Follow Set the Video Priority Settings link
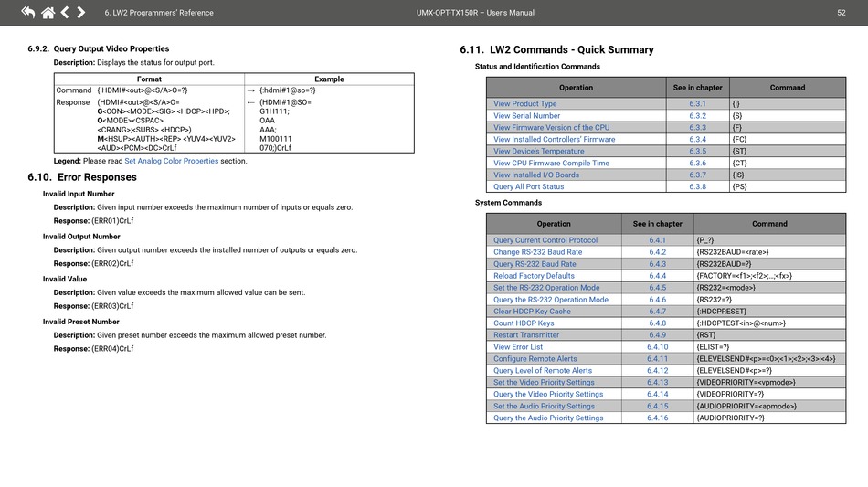Viewport: 868px width, 487px height. 544,383
